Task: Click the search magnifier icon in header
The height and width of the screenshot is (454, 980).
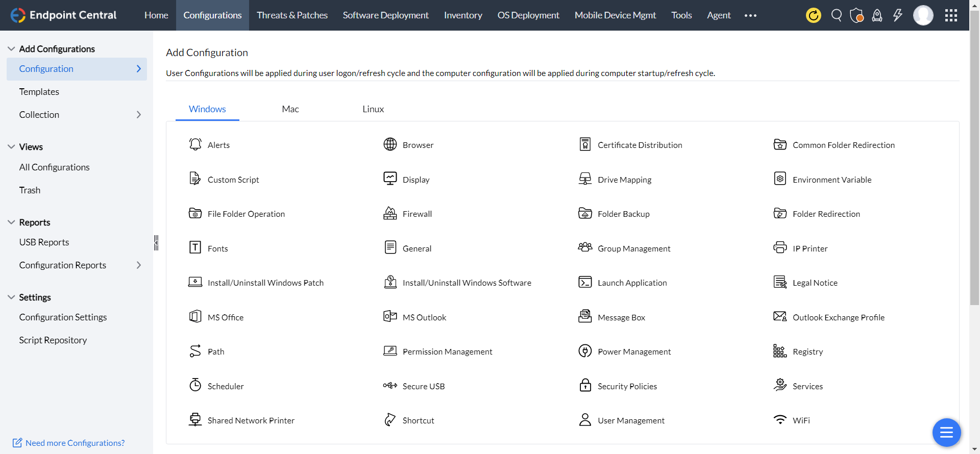Action: pyautogui.click(x=836, y=15)
